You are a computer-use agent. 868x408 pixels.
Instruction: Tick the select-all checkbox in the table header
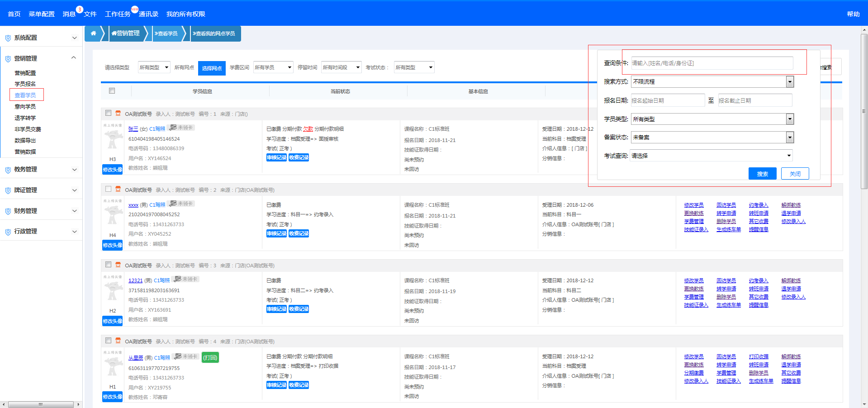coord(112,91)
